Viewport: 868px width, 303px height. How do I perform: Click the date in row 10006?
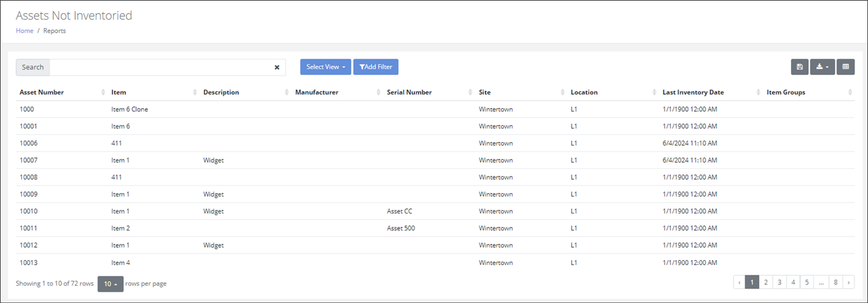click(690, 143)
